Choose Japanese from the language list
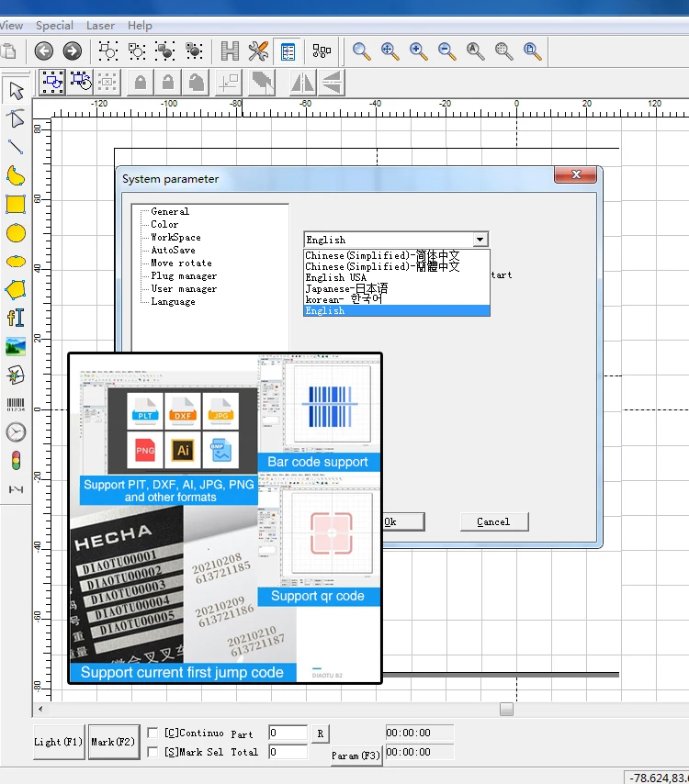The image size is (689, 784). click(x=346, y=288)
